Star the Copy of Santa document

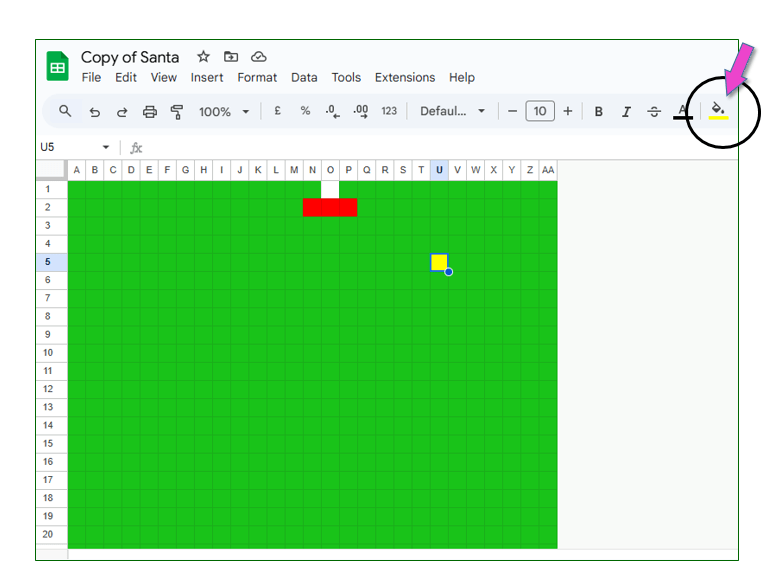click(204, 57)
